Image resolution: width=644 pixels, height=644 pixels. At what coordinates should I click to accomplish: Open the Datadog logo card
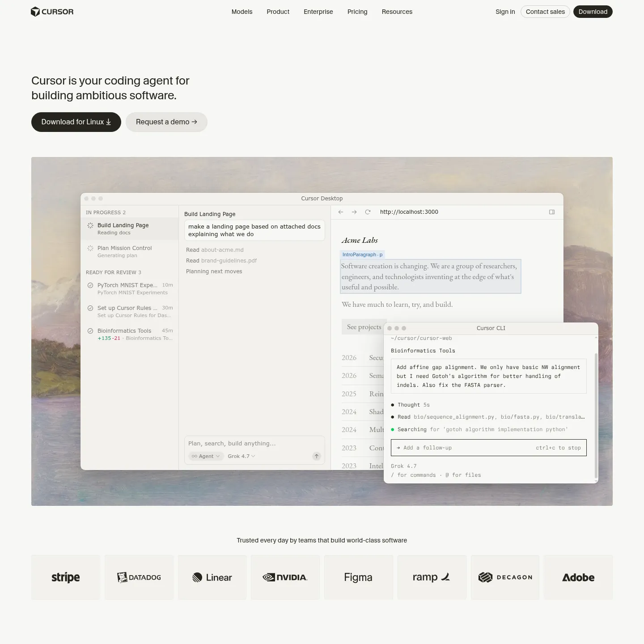tap(139, 577)
